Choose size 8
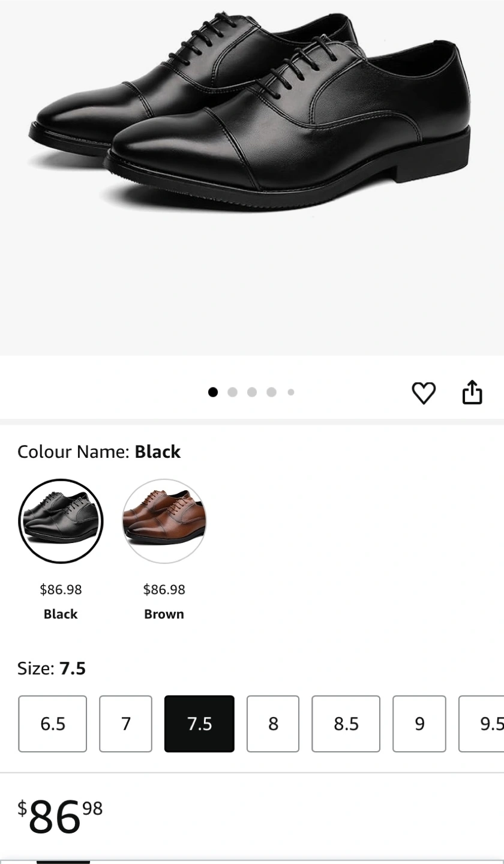The image size is (504, 864). 273,724
